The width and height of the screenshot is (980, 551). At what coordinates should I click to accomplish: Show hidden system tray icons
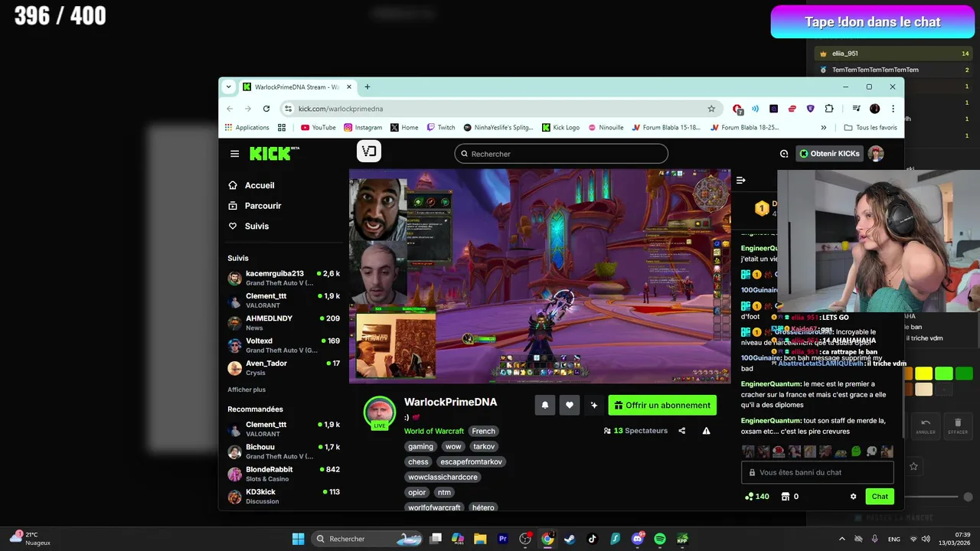pos(842,539)
